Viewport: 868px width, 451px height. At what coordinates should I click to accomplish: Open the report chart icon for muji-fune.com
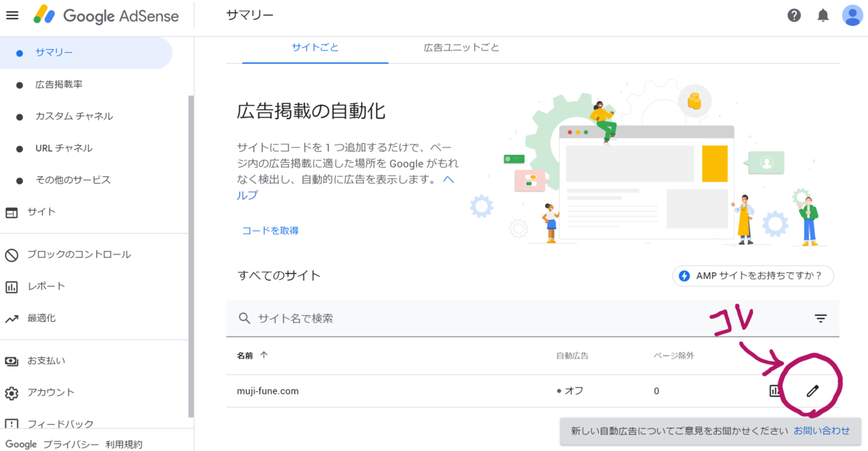click(x=775, y=391)
